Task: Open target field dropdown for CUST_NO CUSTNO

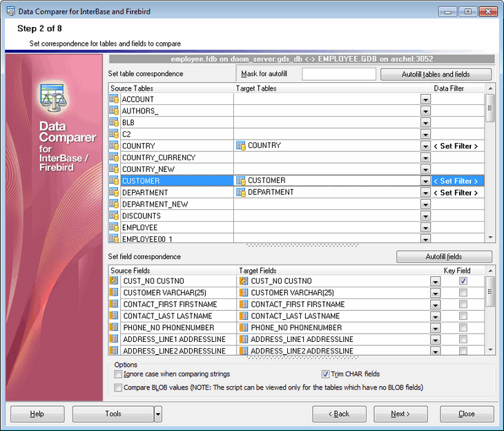Action: point(435,281)
